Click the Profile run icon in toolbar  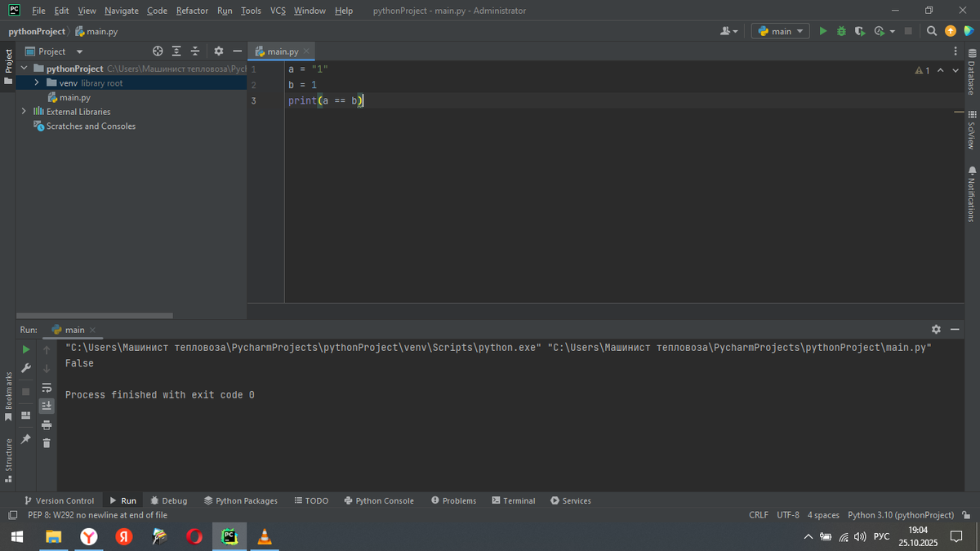pos(879,31)
